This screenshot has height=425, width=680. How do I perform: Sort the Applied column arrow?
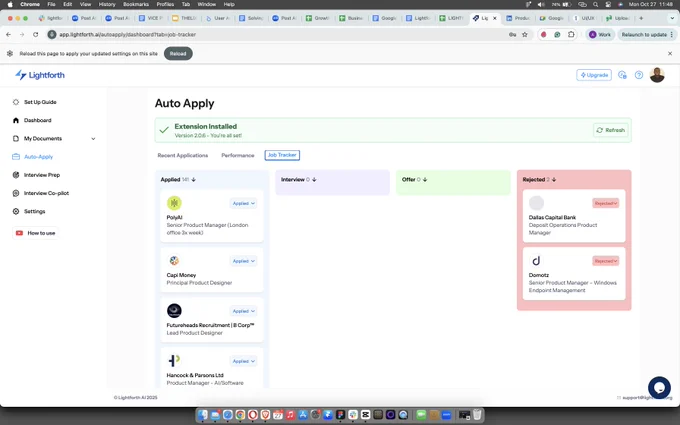(x=193, y=180)
